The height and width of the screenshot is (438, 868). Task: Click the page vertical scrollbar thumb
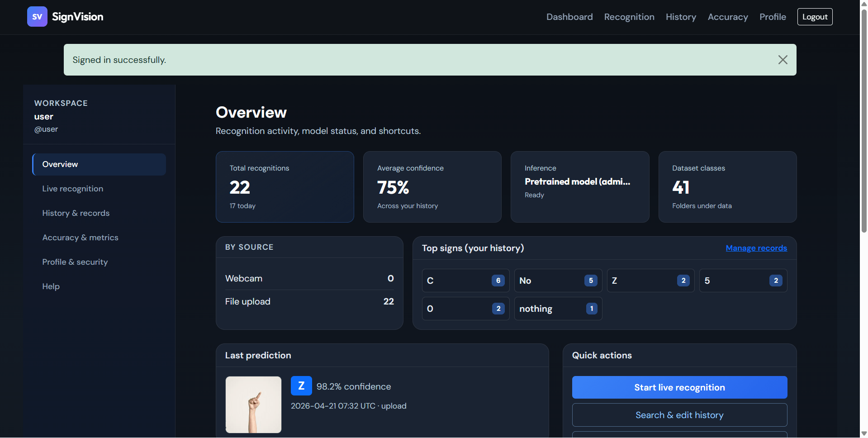click(864, 121)
